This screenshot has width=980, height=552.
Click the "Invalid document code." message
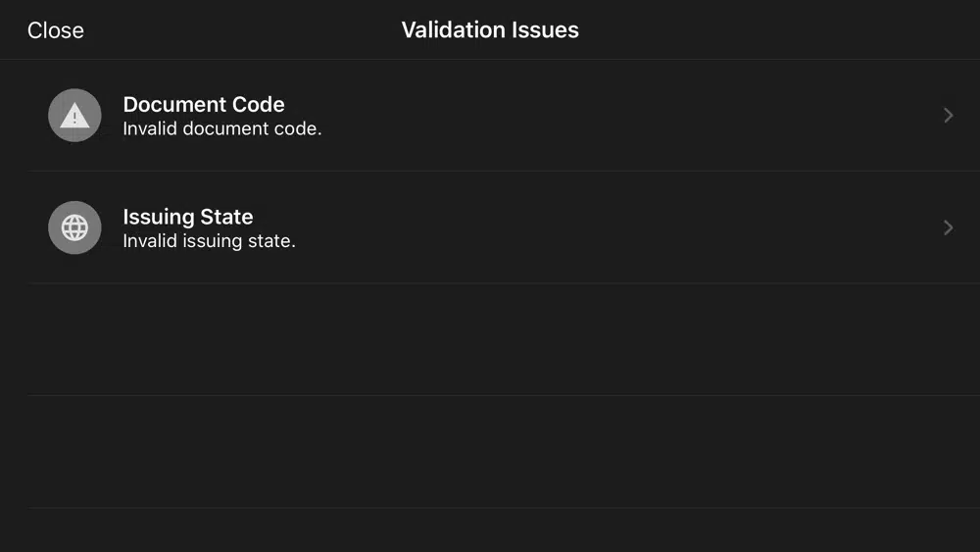221,128
